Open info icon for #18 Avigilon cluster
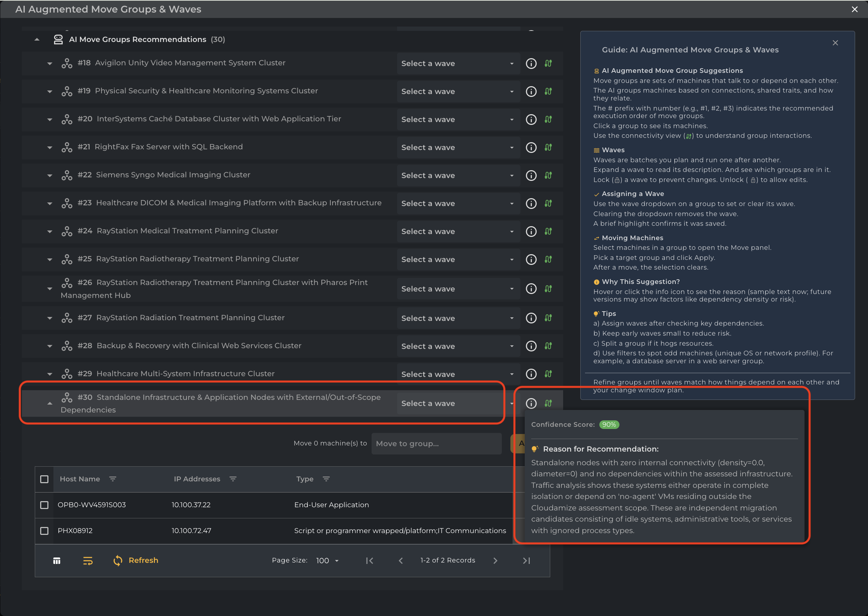Viewport: 868px width, 616px height. (531, 63)
